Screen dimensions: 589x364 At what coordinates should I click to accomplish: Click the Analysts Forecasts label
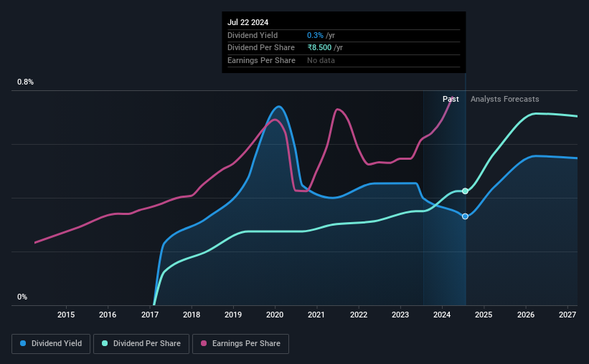[x=504, y=99]
